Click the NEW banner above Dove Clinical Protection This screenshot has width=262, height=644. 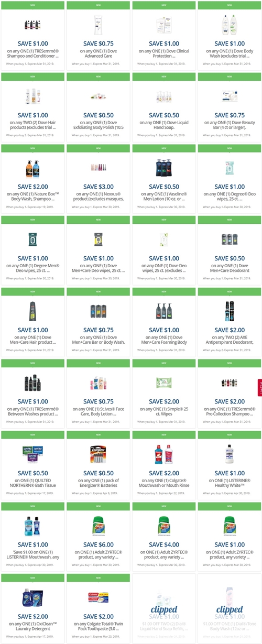tap(163, 5)
